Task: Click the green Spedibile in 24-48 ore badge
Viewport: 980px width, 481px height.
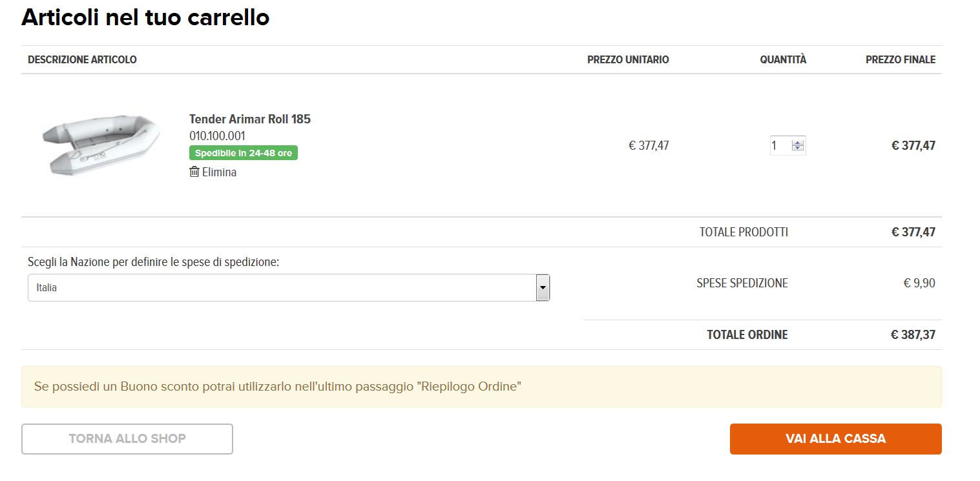Action: pos(244,153)
